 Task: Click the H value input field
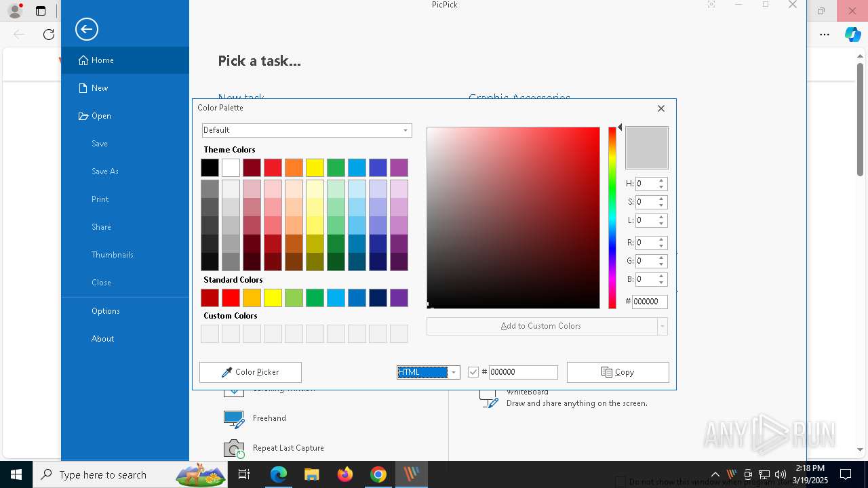(646, 184)
